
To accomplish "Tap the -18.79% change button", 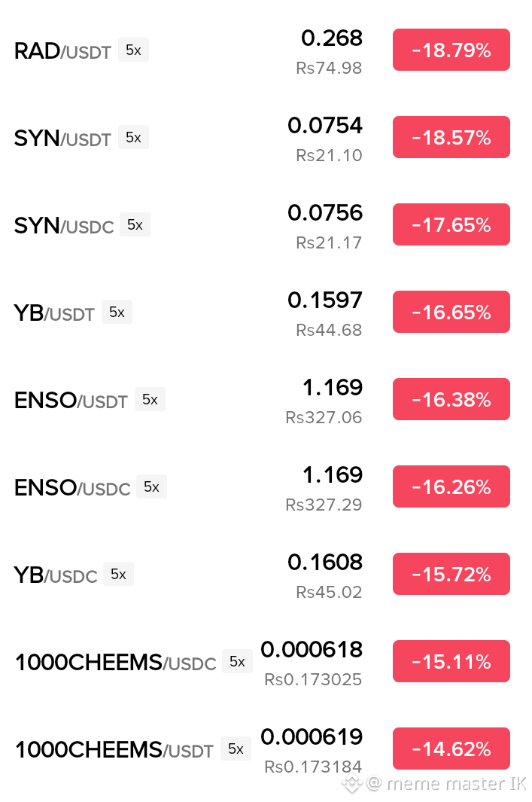I will pos(451,50).
